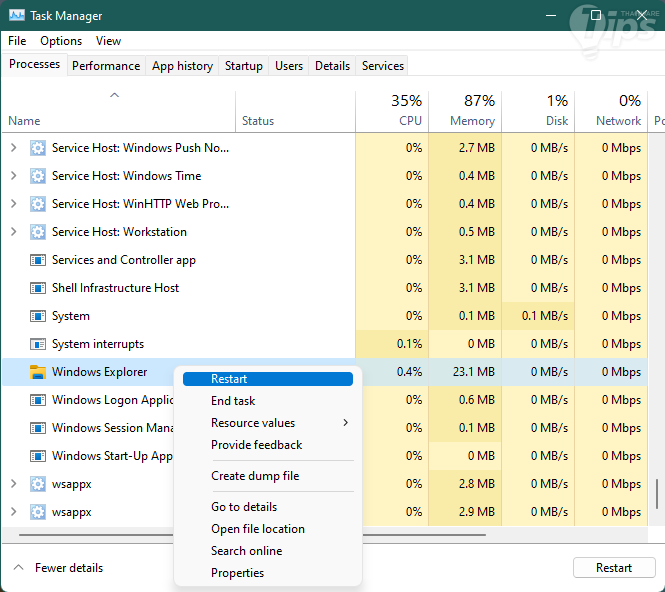Click the gear icon of the first wsappx
Image resolution: width=665 pixels, height=592 pixels.
point(38,484)
